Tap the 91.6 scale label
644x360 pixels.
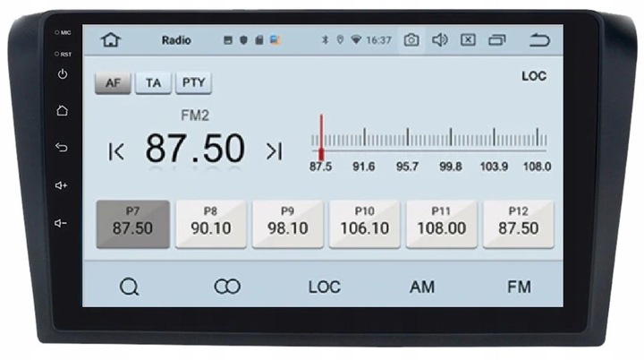click(363, 167)
